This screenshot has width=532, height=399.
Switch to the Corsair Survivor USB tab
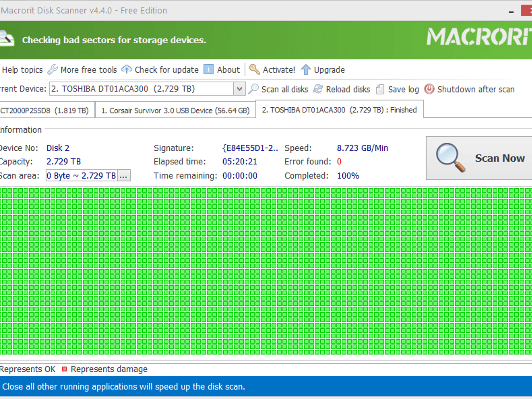[x=176, y=110]
